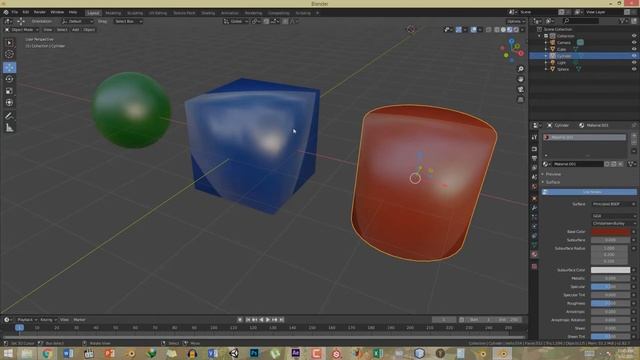Open the Tool properties tab icon

(534, 138)
